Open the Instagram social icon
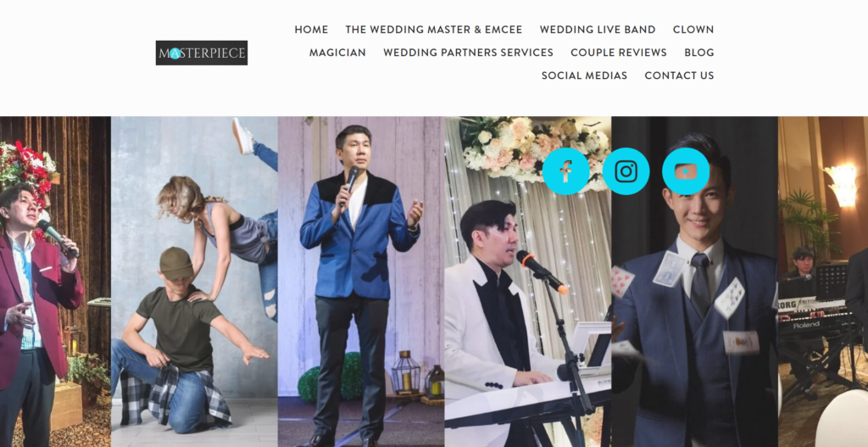The width and height of the screenshot is (868, 447). coord(626,171)
